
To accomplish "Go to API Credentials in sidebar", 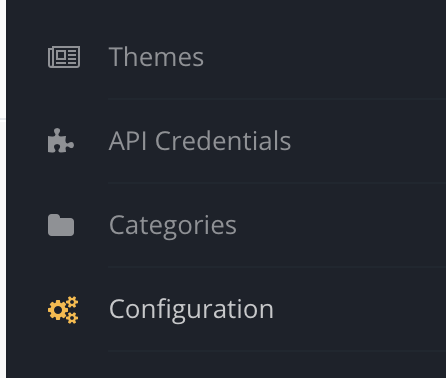I will (226, 141).
